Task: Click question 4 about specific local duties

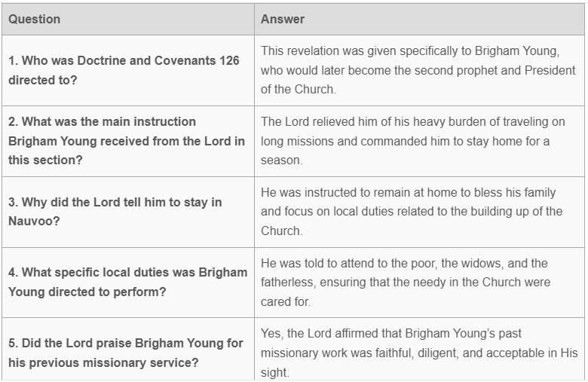Action: point(127,282)
